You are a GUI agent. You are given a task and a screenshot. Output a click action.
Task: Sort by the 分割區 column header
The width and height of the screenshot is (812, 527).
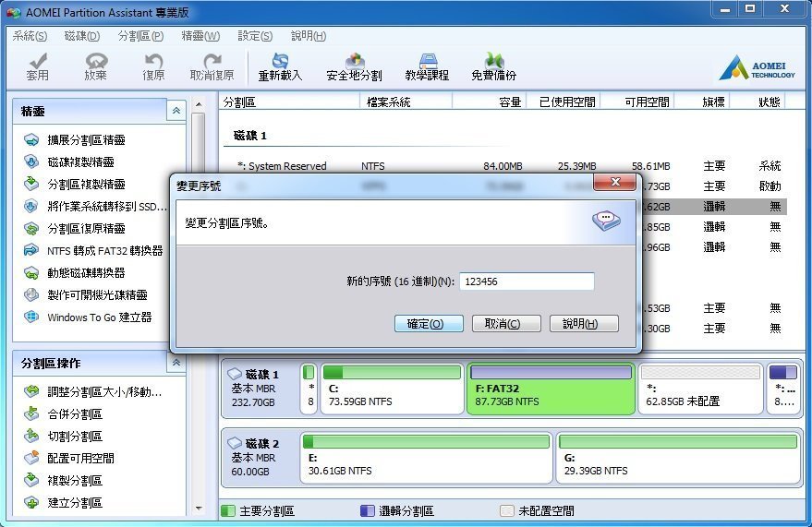point(289,102)
